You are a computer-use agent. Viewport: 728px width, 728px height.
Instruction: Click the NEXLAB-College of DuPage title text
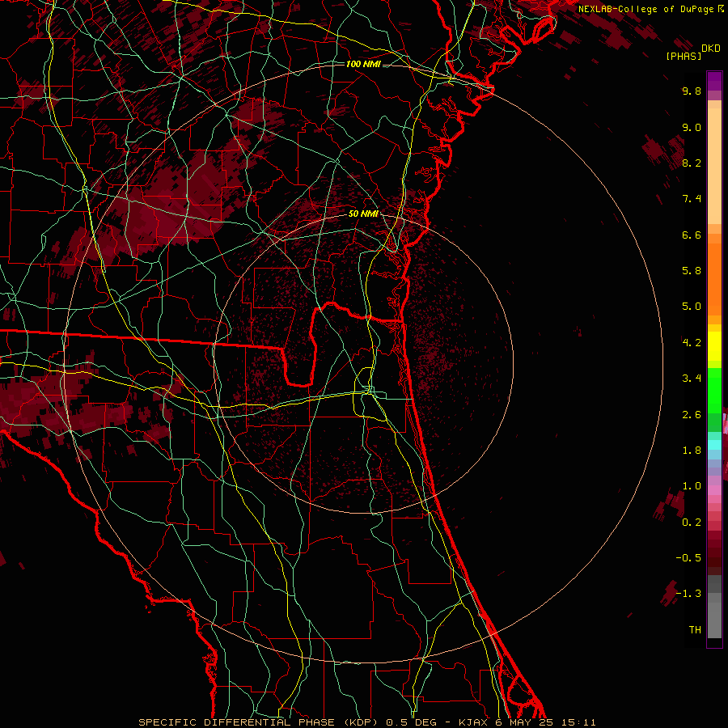click(x=647, y=9)
